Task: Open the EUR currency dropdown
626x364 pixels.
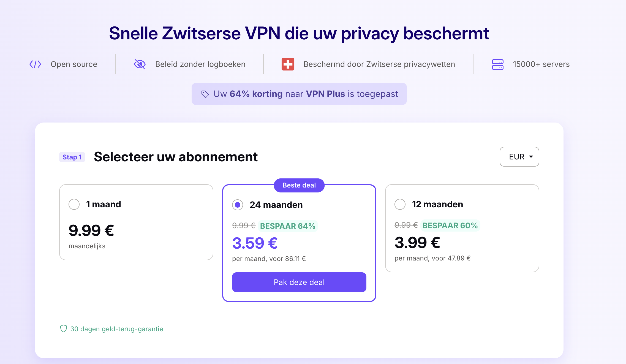Action: (519, 157)
